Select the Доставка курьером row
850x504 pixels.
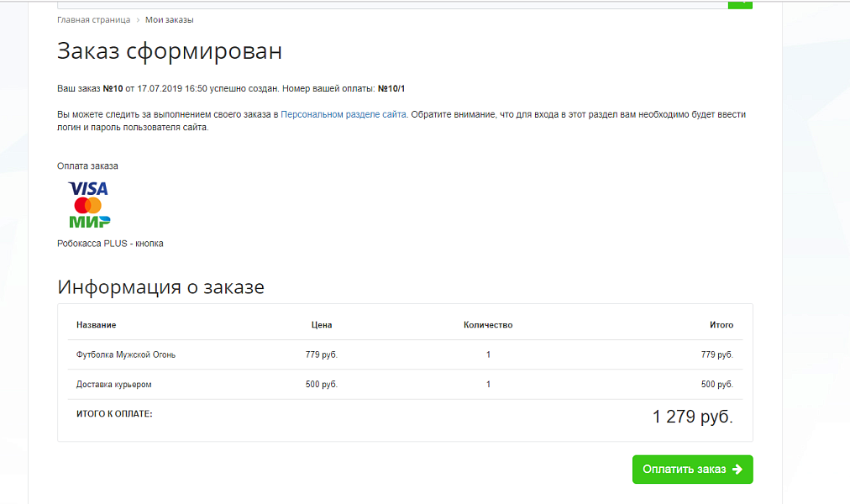click(x=114, y=384)
